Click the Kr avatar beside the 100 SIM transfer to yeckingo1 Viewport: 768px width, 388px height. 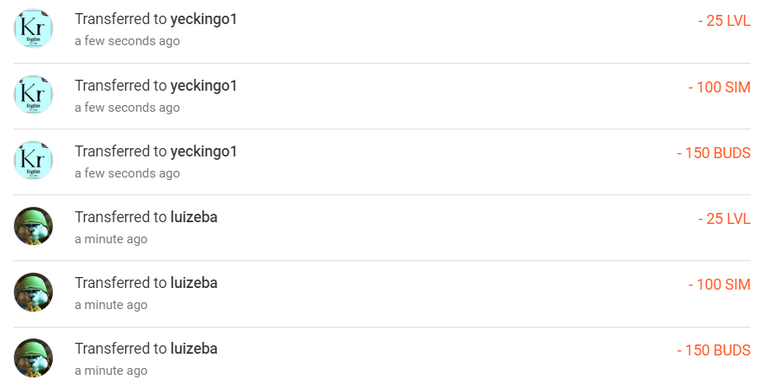tap(33, 95)
